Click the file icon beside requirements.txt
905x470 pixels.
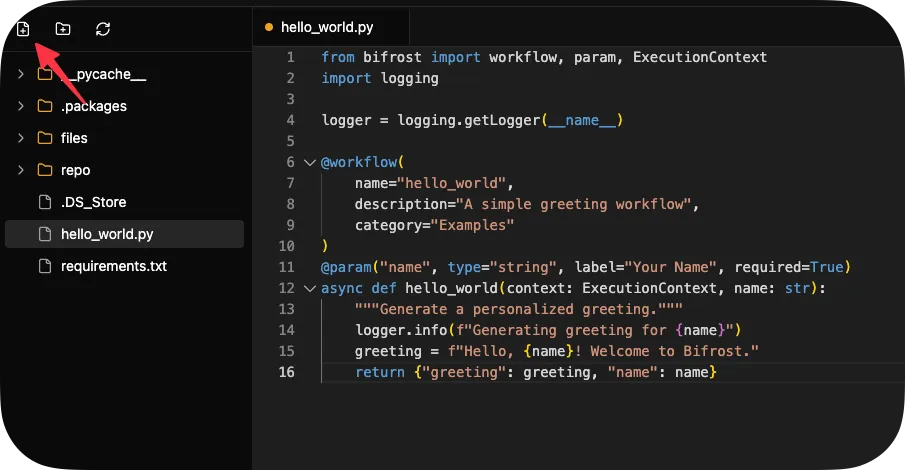tap(44, 266)
